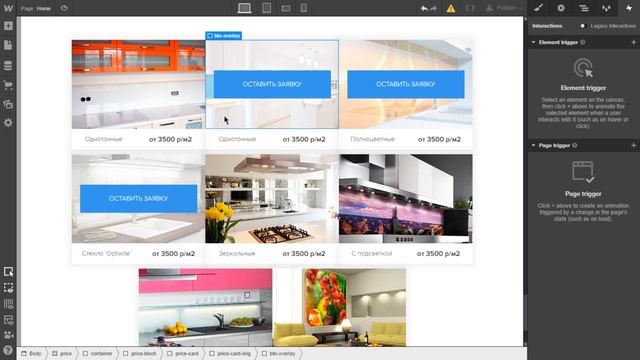The height and width of the screenshot is (360, 640).
Task: Collapse the Element trigger section
Action: [533, 42]
